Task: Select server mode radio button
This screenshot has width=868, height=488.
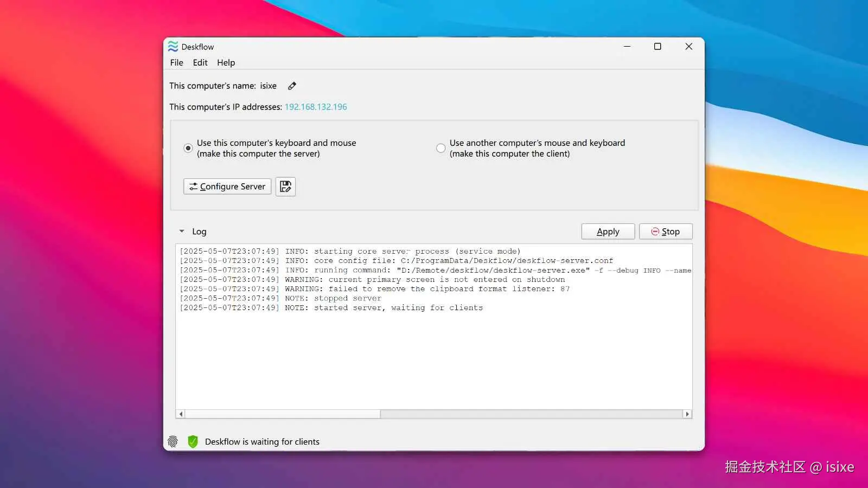Action: pyautogui.click(x=188, y=148)
